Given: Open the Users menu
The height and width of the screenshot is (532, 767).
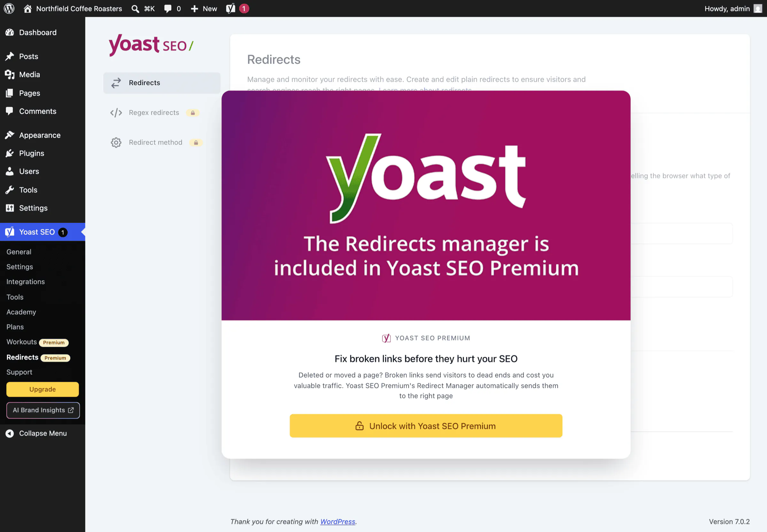Looking at the screenshot, I should click(43, 171).
